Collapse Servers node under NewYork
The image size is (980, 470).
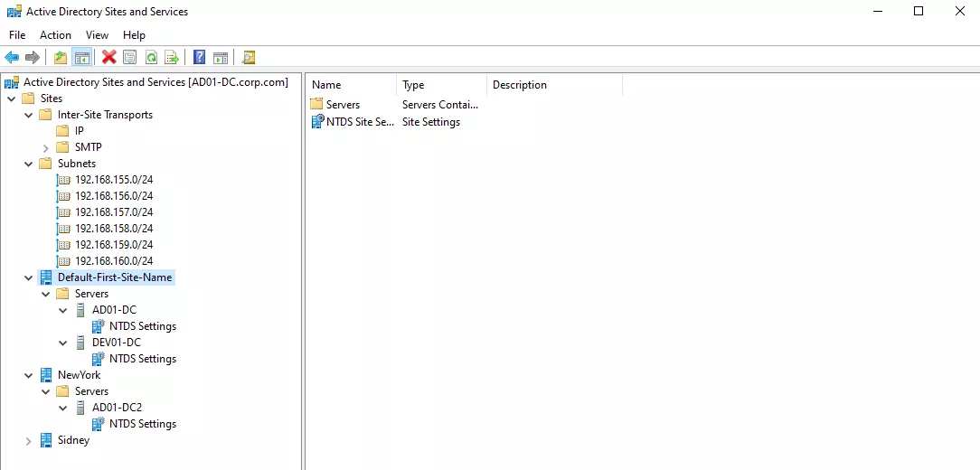pyautogui.click(x=45, y=391)
